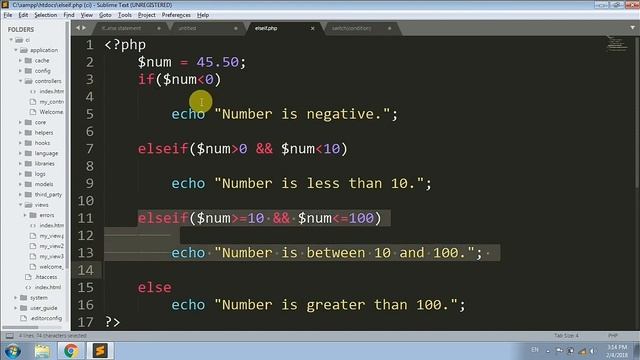Viewport: 640px width, 360px height.
Task: Click Tab Size 4 in status bar
Action: coord(566,336)
